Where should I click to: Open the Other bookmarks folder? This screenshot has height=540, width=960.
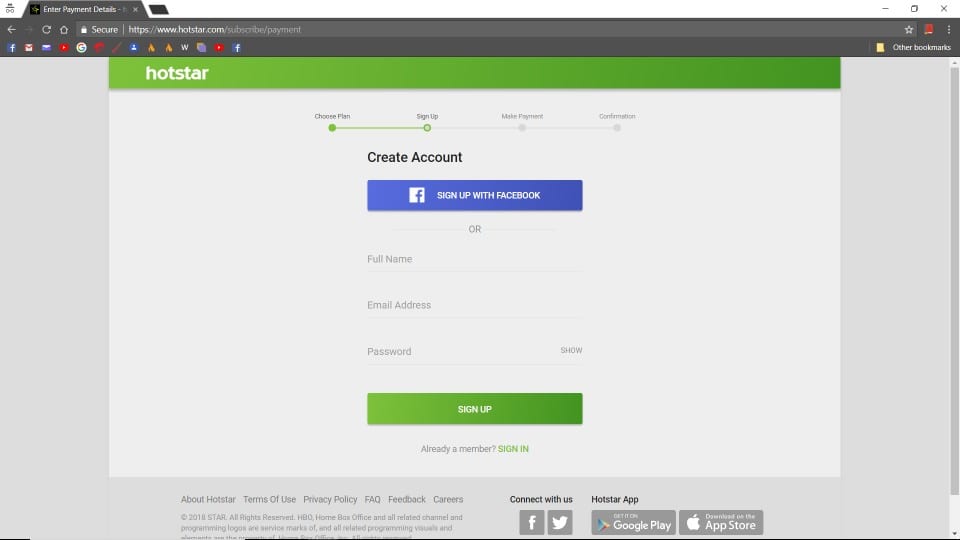pos(913,47)
